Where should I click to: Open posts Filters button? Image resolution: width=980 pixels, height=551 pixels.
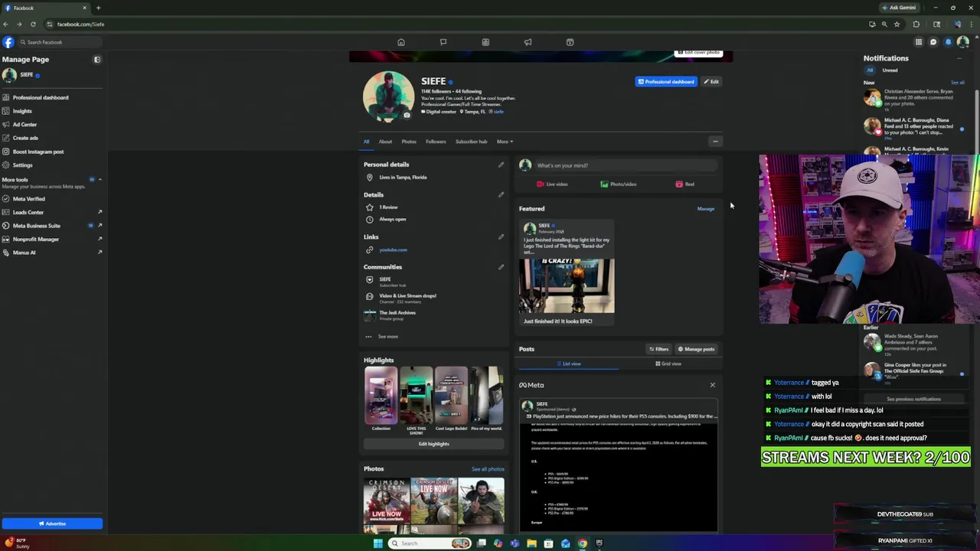pyautogui.click(x=658, y=349)
